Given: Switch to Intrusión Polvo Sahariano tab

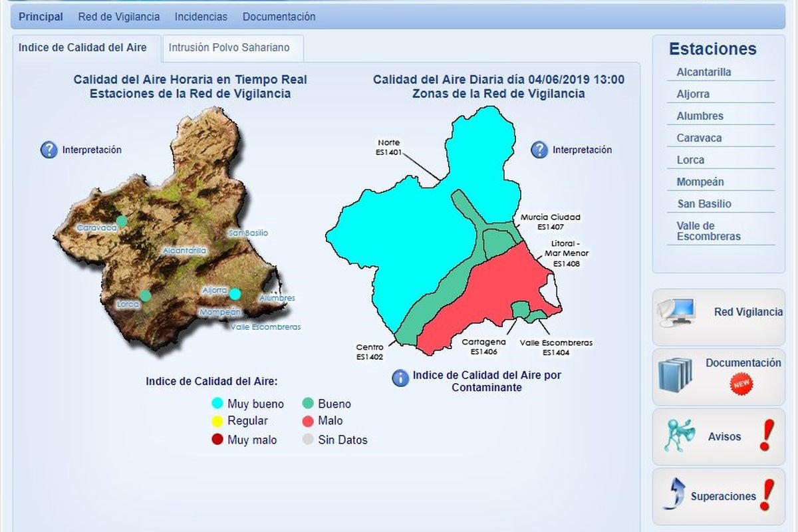Looking at the screenshot, I should (x=229, y=48).
